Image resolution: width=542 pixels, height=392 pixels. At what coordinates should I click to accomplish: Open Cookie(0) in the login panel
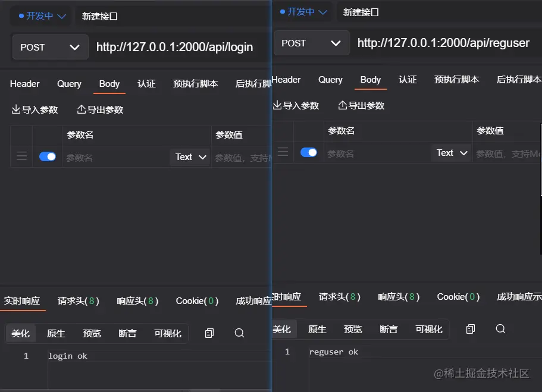pyautogui.click(x=197, y=301)
